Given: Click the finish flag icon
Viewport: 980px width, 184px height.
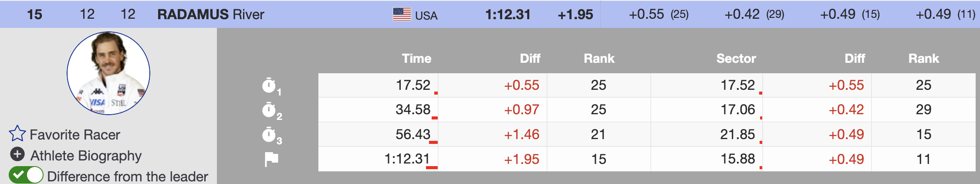Looking at the screenshot, I should 271,159.
